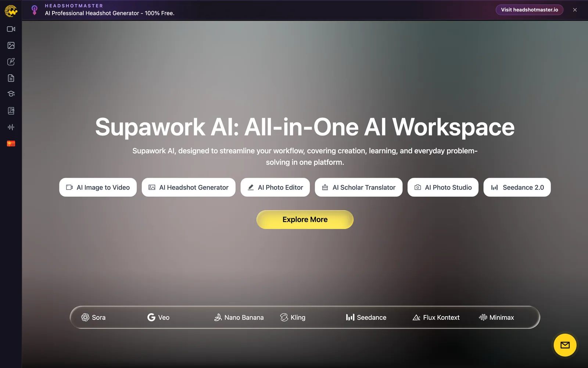
Task: Close the HeadshotMaster promo banner
Action: click(x=575, y=10)
